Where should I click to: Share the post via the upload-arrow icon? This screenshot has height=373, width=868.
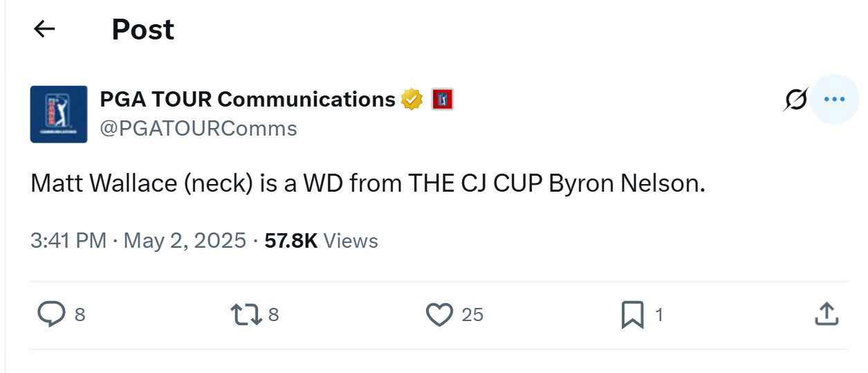click(x=827, y=315)
